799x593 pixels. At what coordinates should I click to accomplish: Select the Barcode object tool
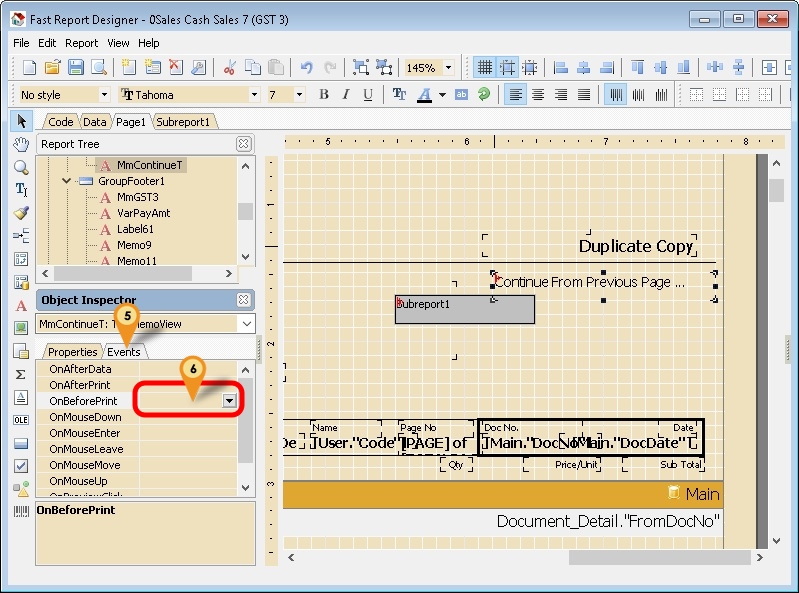click(21, 511)
